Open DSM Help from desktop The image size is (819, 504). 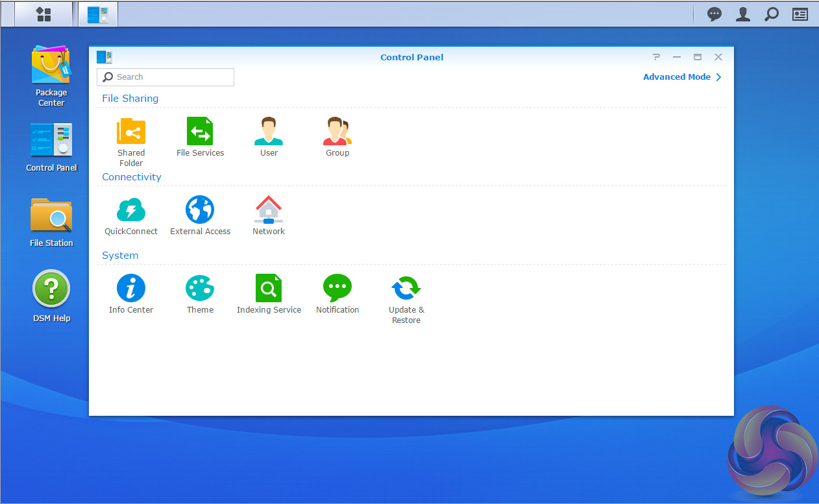point(51,296)
